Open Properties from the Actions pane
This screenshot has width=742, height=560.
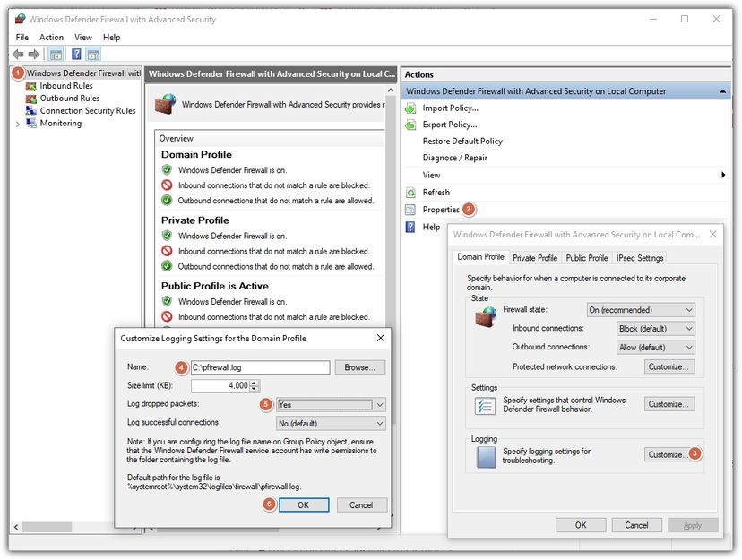coord(441,210)
